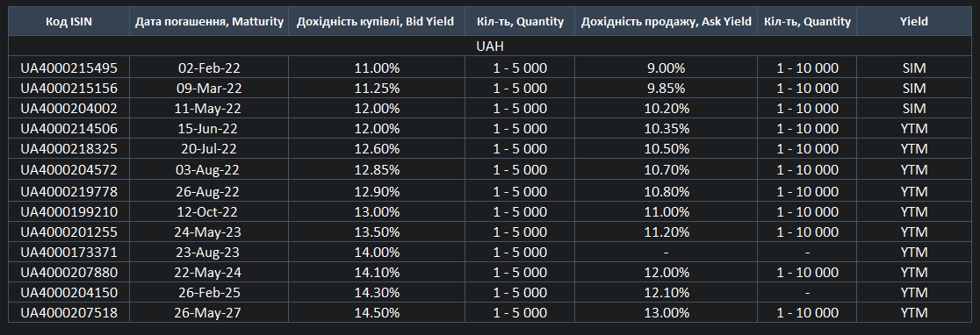Image resolution: width=980 pixels, height=335 pixels.
Task: Click ISIN code UA4000199210
Action: 68,211
